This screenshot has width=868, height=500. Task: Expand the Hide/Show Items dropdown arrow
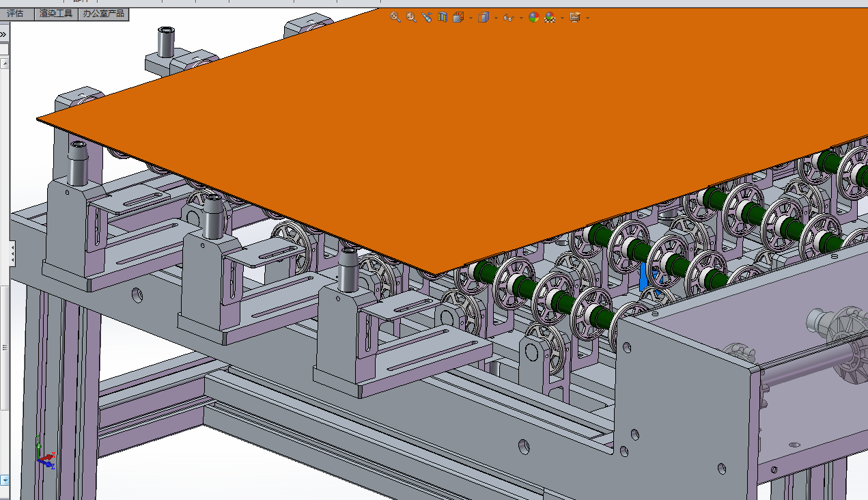521,18
